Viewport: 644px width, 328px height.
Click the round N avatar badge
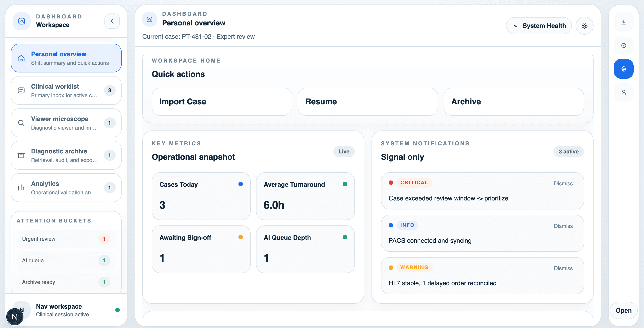click(x=15, y=317)
